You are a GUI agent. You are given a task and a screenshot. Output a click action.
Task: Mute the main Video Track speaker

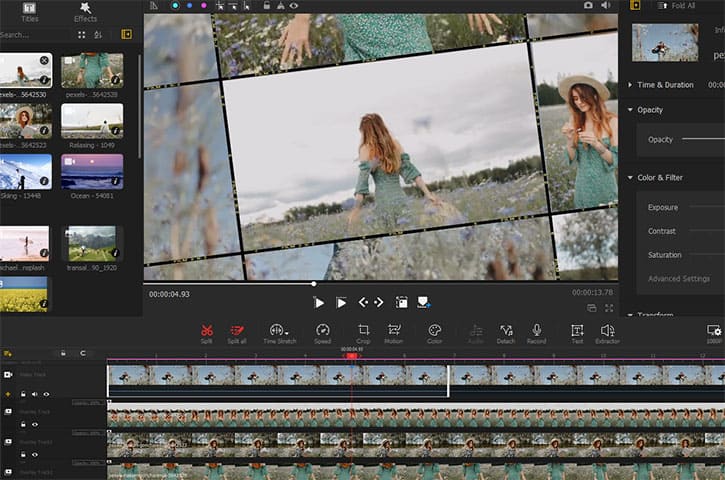point(34,394)
